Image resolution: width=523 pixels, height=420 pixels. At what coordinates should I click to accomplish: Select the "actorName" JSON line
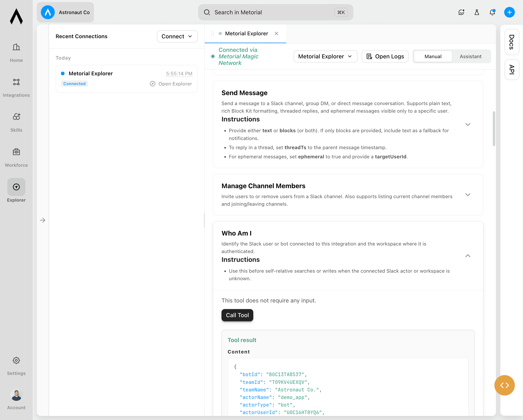click(275, 397)
